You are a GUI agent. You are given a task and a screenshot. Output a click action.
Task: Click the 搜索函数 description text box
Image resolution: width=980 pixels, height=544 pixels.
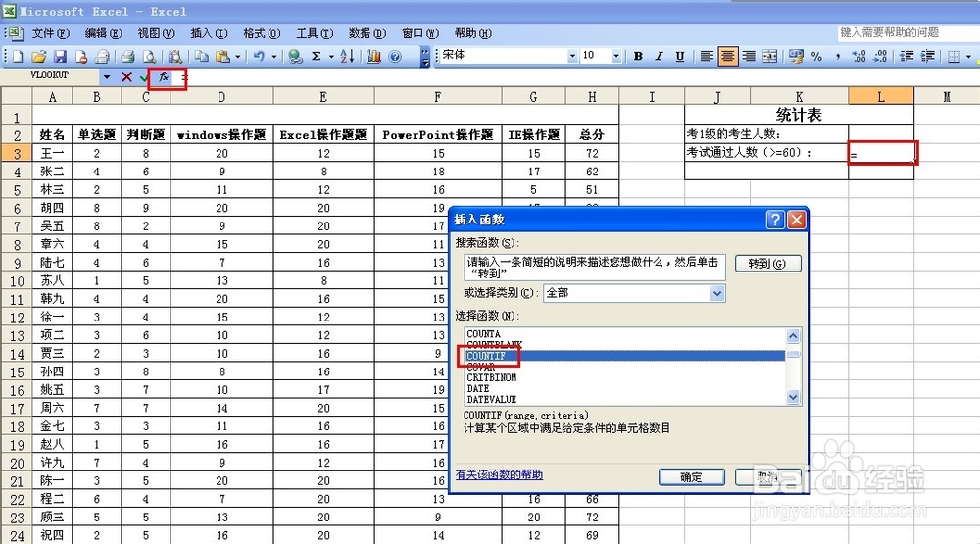pos(595,268)
